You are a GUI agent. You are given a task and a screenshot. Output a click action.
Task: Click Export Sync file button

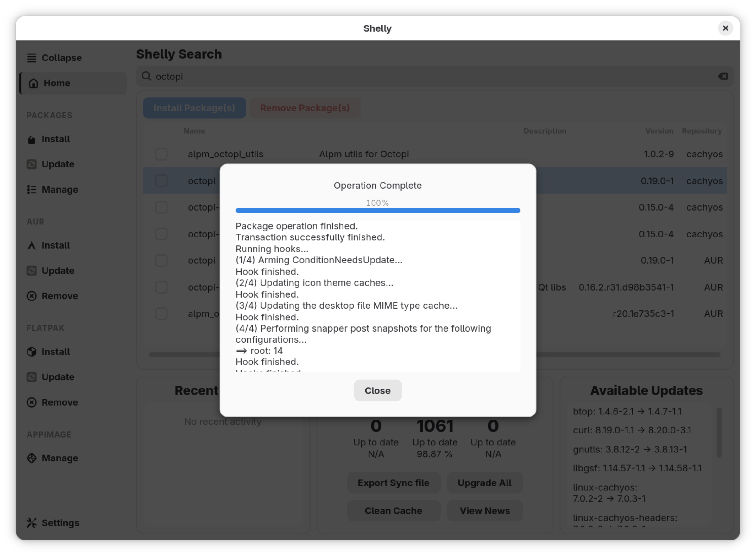click(393, 483)
